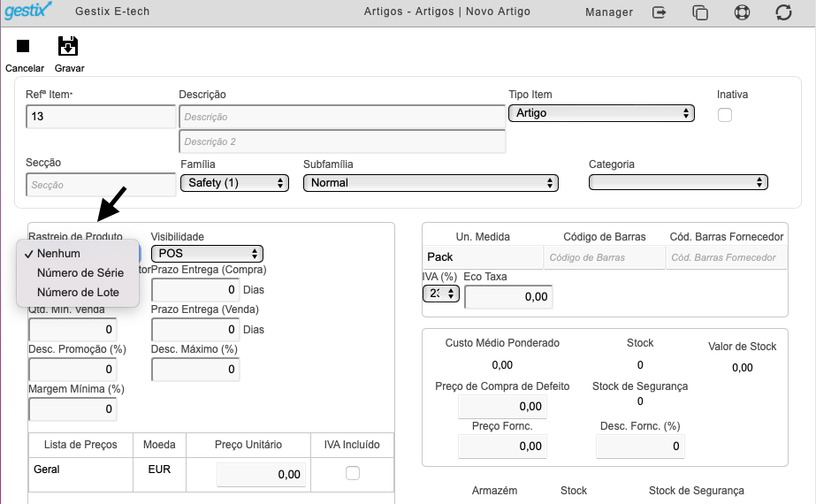Click the gestix logo
This screenshot has width=816, height=504.
coord(28,11)
